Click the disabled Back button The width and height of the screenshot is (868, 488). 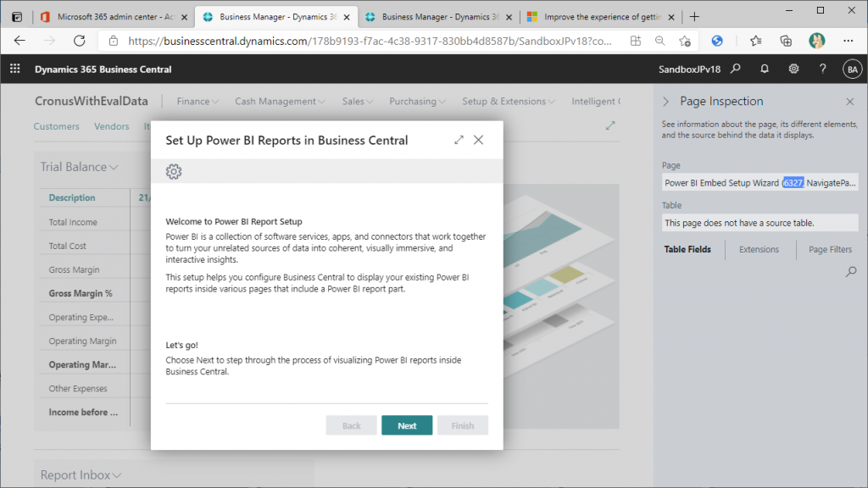pyautogui.click(x=351, y=425)
